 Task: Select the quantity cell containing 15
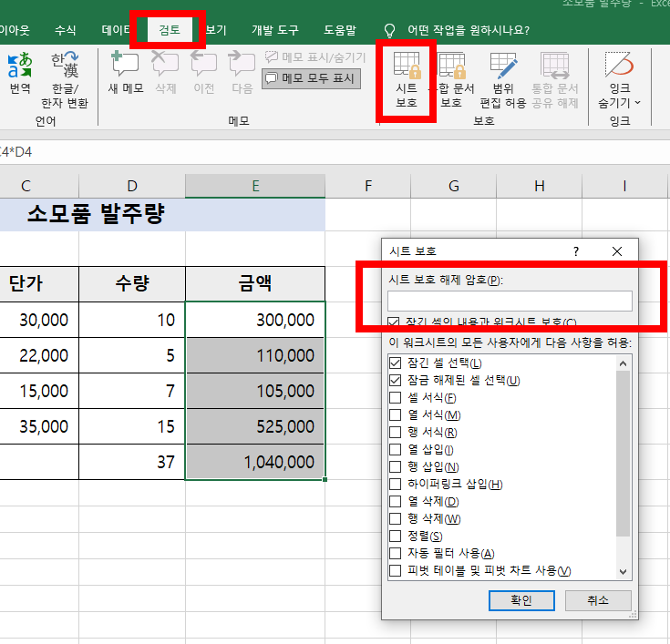[132, 426]
